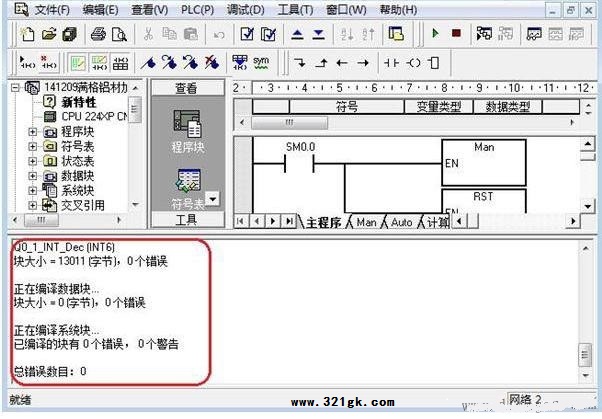Save project using the diskette icon
The height and width of the screenshot is (419, 602).
(x=69, y=35)
